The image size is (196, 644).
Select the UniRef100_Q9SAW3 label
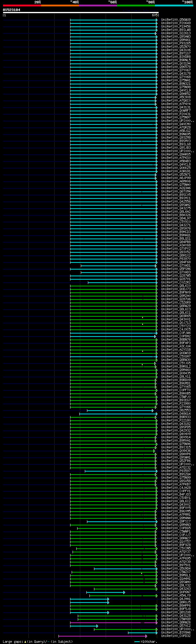click(x=176, y=37)
